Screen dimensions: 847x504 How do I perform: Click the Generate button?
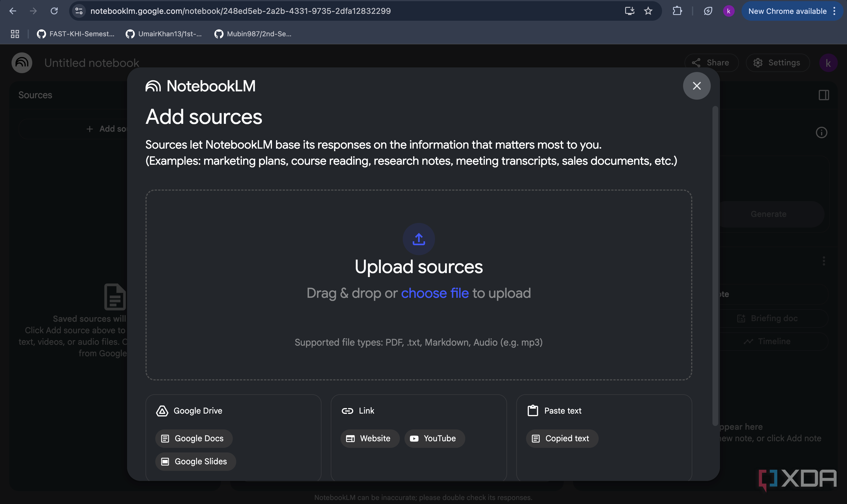coord(769,214)
